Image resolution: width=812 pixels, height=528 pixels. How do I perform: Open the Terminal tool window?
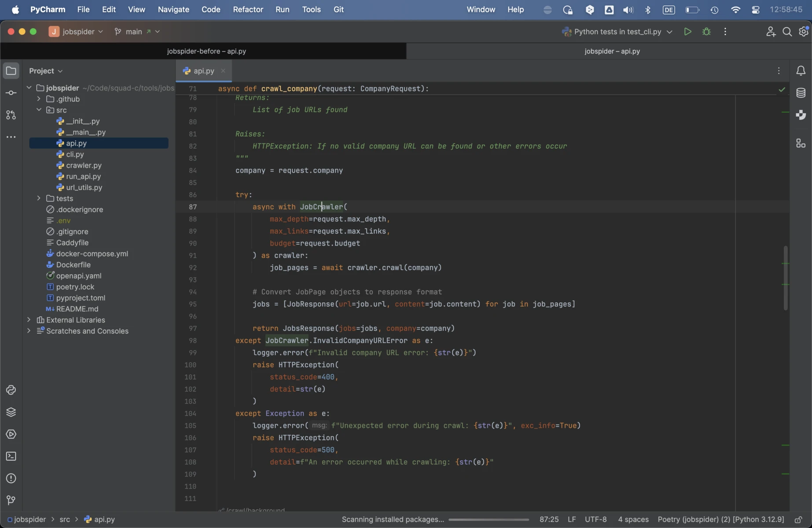(x=11, y=456)
